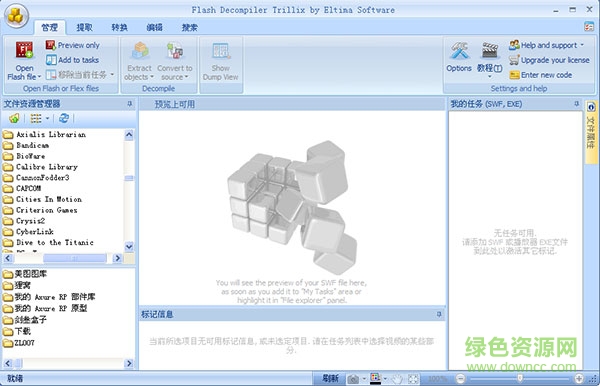Click the zoom slider handle
600x386 pixels.
click(520, 379)
